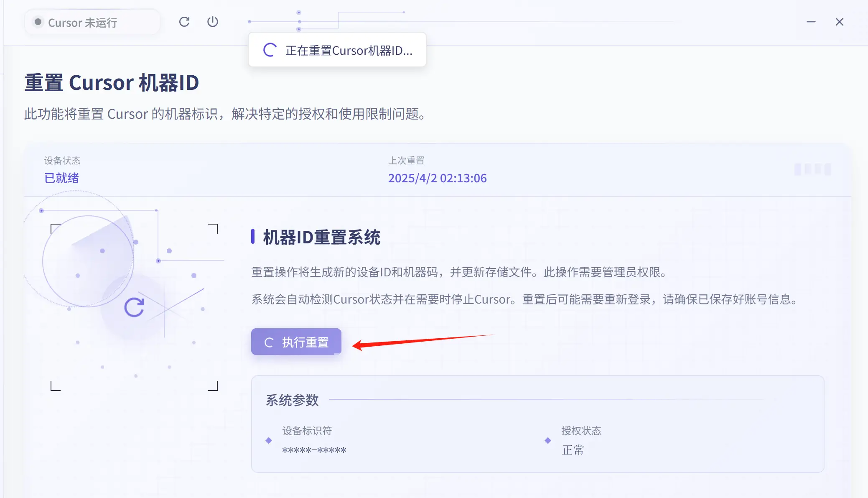The width and height of the screenshot is (868, 498).
Task: Click the 正在重置Cursor机器ID notification toast
Action: coord(337,50)
